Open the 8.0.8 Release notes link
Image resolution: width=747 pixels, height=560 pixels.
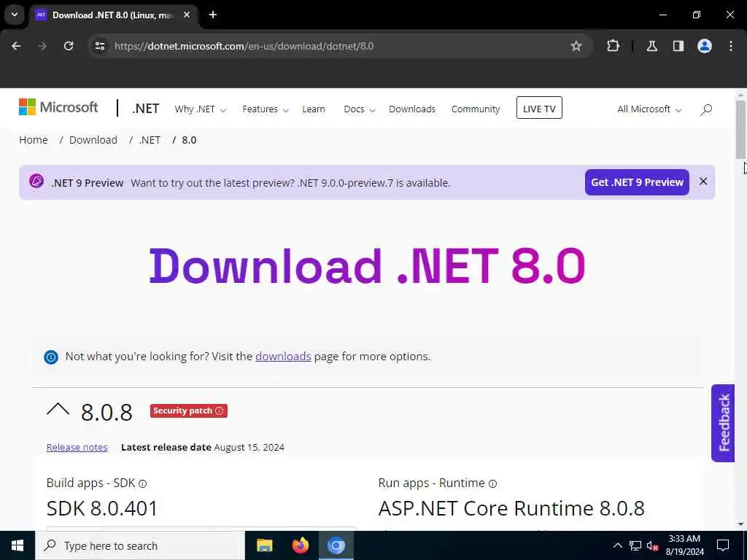(x=77, y=447)
